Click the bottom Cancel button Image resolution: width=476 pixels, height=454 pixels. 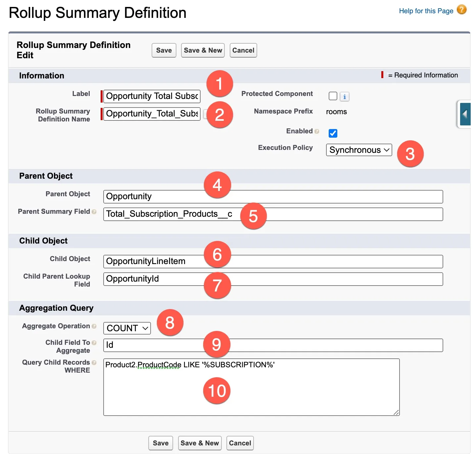pos(240,443)
